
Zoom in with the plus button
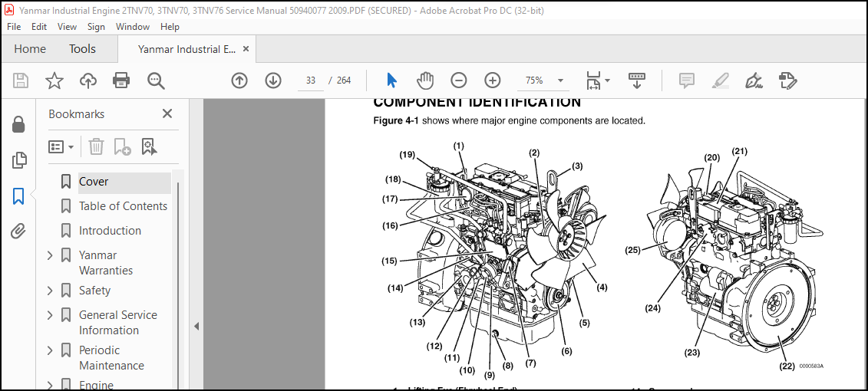(x=492, y=80)
